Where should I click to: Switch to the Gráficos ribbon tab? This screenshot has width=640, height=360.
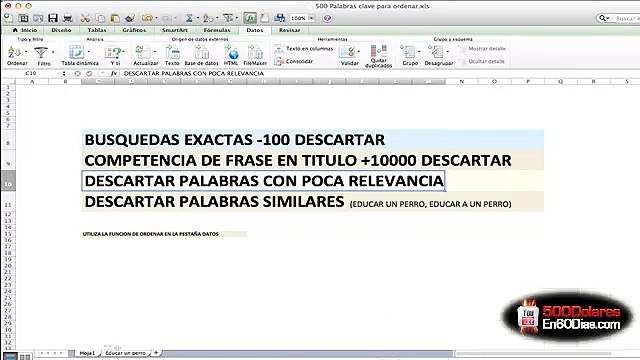[134, 30]
